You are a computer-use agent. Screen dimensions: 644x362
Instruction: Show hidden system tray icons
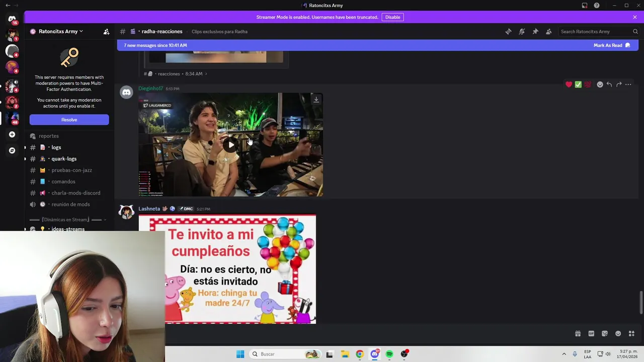(563, 354)
